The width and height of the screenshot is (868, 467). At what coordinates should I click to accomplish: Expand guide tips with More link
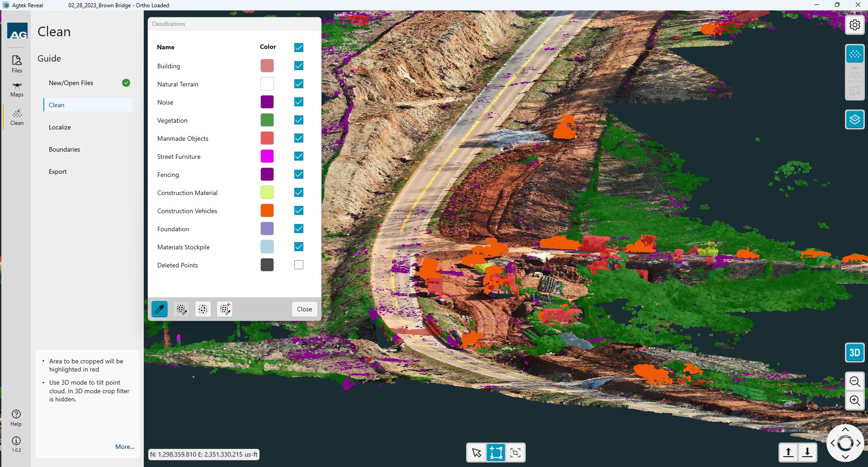pos(124,447)
